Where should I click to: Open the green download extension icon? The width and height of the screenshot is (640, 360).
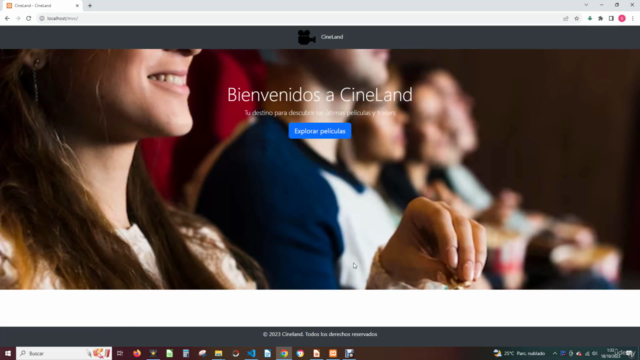click(x=590, y=18)
